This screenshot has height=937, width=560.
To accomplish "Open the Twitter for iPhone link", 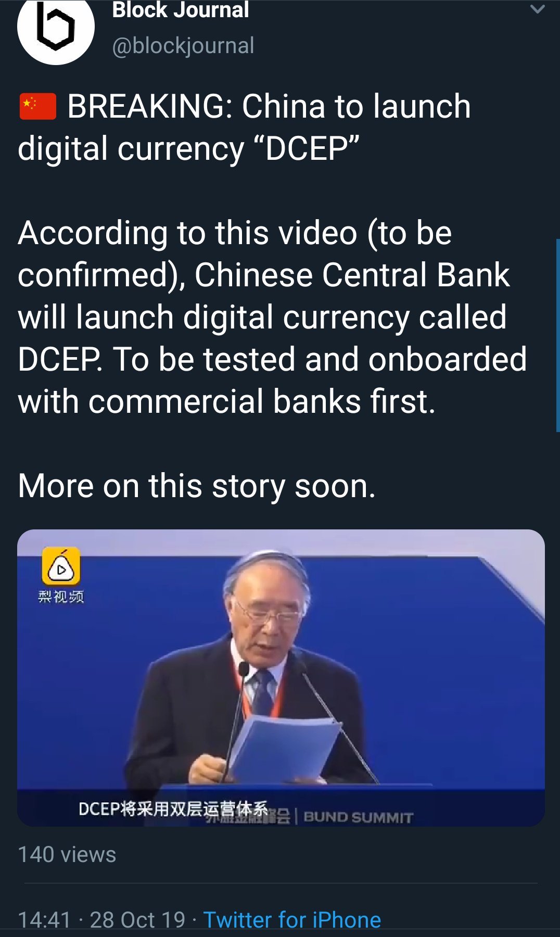I will [292, 920].
